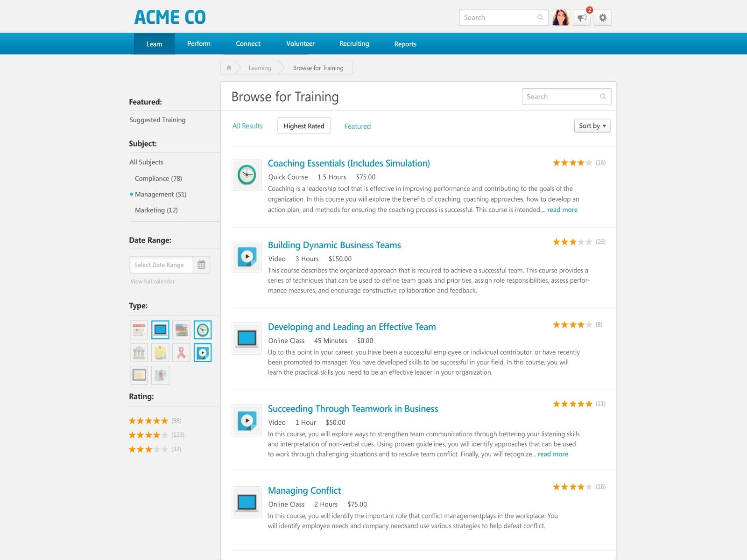Enable the library books type filter
The width and height of the screenshot is (747, 560).
coord(182,329)
